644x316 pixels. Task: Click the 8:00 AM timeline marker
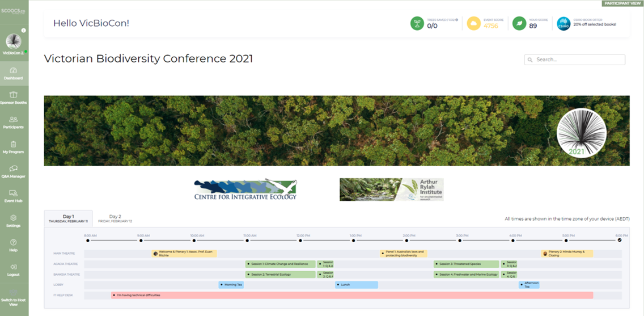[87, 241]
